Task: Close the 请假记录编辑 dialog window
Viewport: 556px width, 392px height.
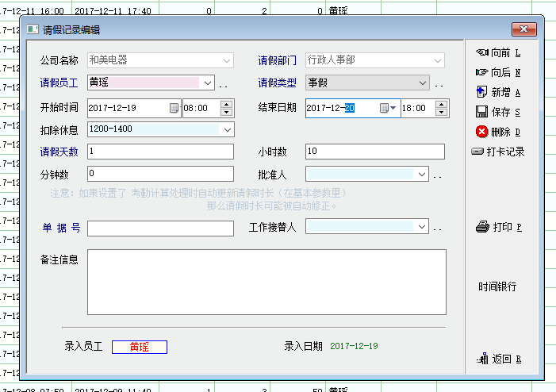Action: tap(524, 29)
